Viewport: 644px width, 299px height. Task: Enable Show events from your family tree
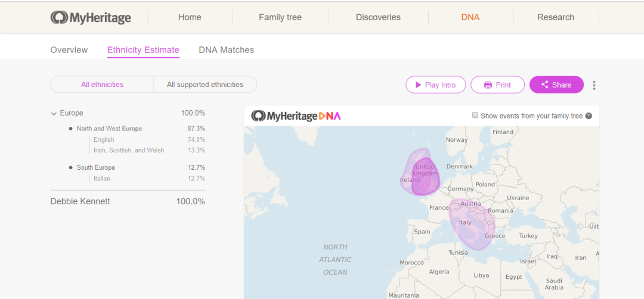475,116
